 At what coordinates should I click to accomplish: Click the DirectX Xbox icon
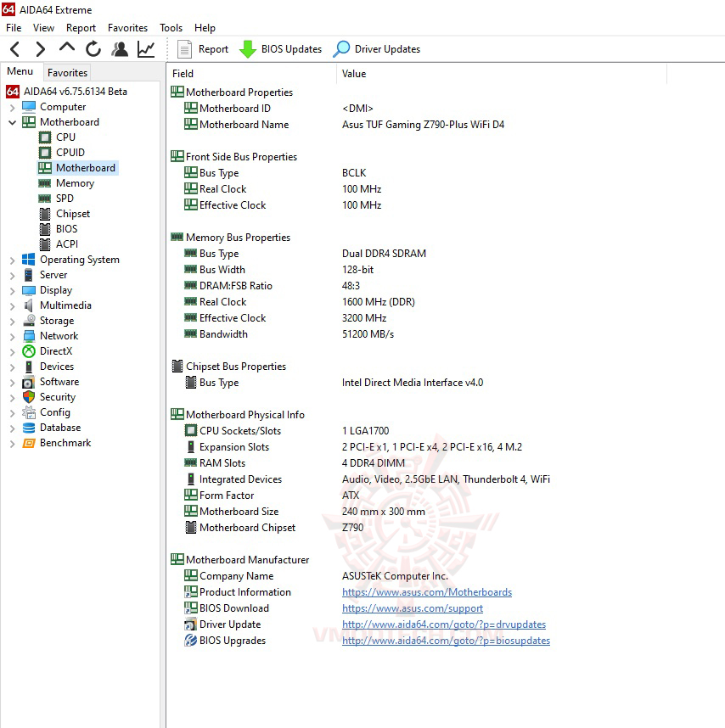pyautogui.click(x=29, y=351)
